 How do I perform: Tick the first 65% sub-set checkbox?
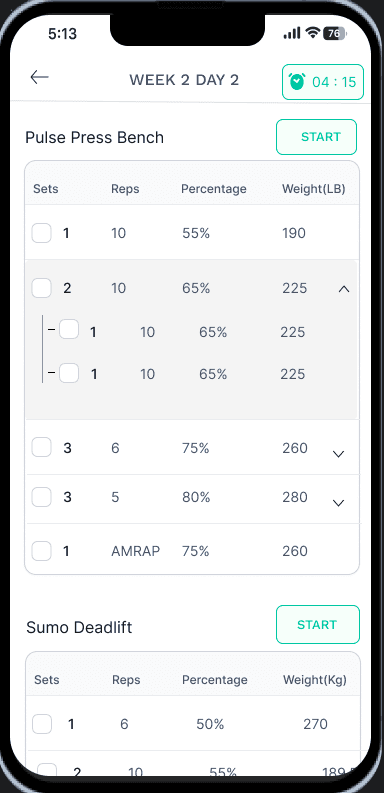tap(69, 330)
